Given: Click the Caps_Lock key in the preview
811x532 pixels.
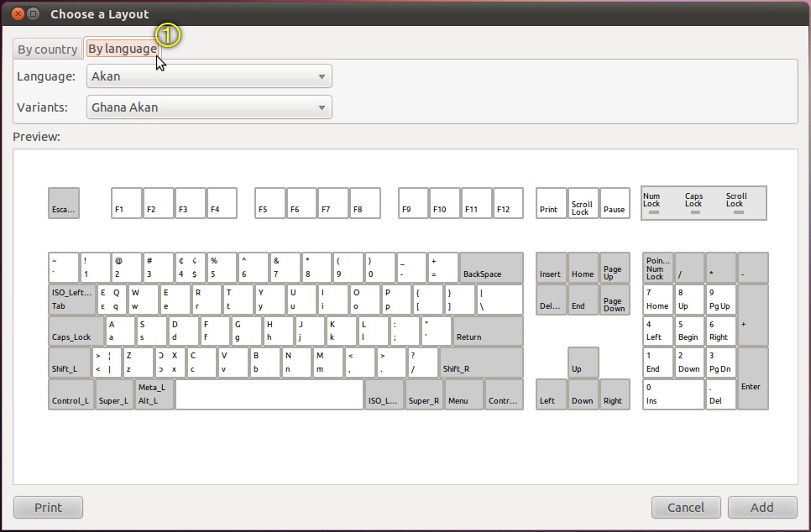Looking at the screenshot, I should tap(72, 331).
